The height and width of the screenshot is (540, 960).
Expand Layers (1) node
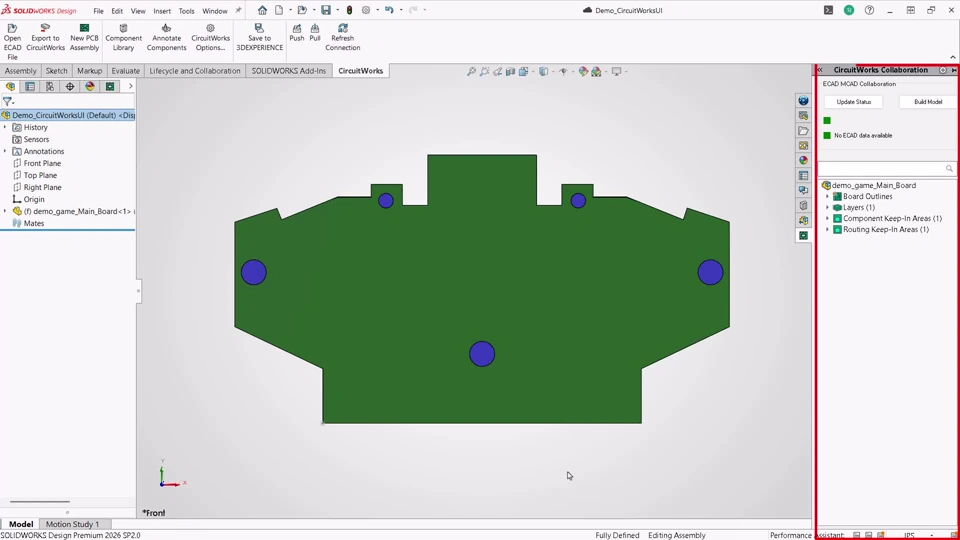828,208
